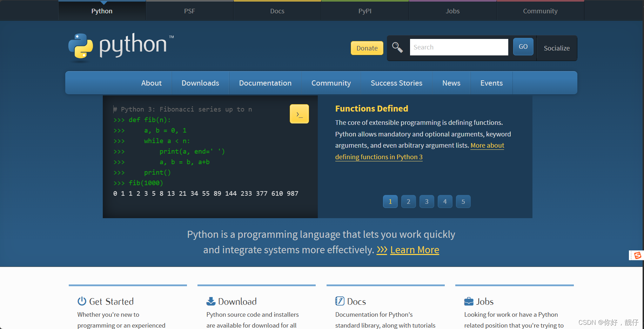
Task: Open the Socialize menu
Action: pyautogui.click(x=557, y=48)
